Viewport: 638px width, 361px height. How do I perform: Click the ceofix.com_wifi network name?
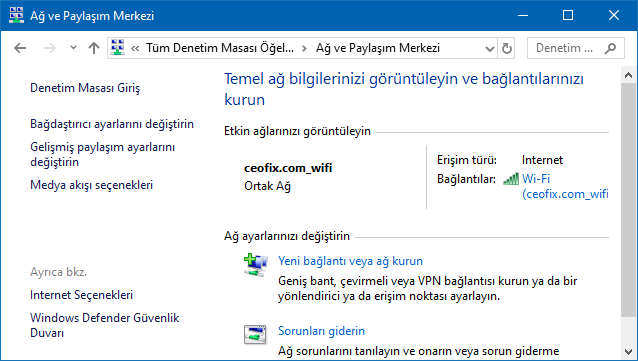pyautogui.click(x=288, y=168)
